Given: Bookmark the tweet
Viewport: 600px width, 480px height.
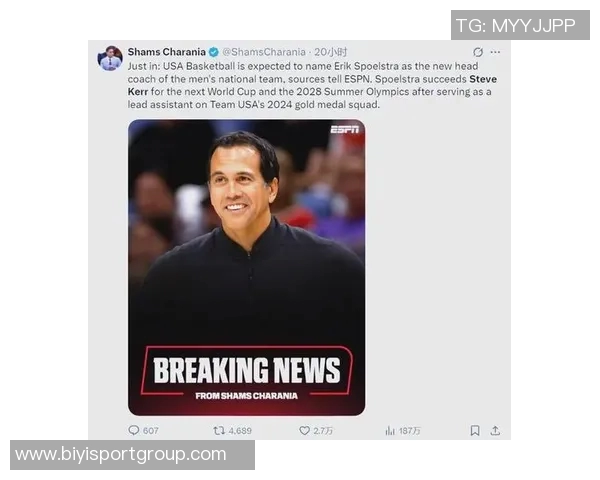Looking at the screenshot, I should [x=475, y=431].
